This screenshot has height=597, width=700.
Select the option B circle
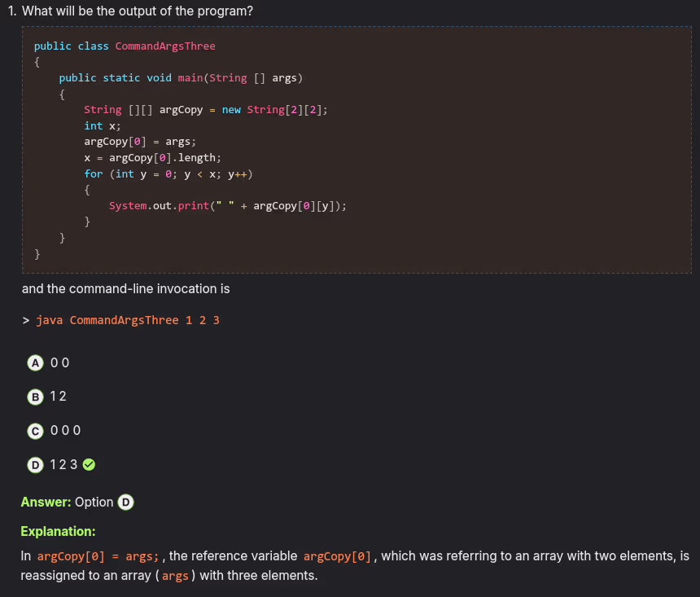pyautogui.click(x=35, y=397)
